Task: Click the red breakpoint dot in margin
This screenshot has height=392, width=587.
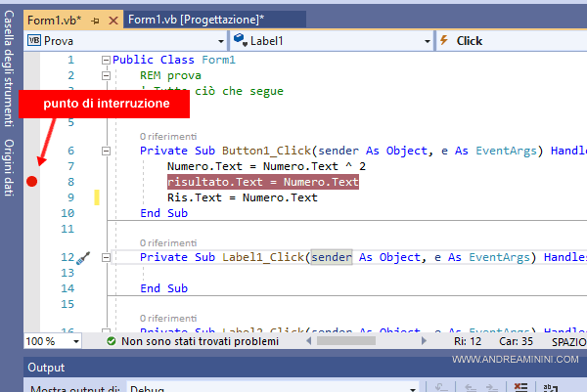Action: click(32, 183)
